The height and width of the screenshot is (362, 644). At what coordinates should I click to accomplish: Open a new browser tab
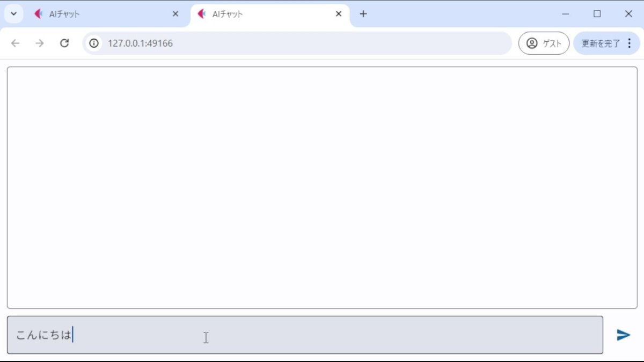pyautogui.click(x=363, y=14)
